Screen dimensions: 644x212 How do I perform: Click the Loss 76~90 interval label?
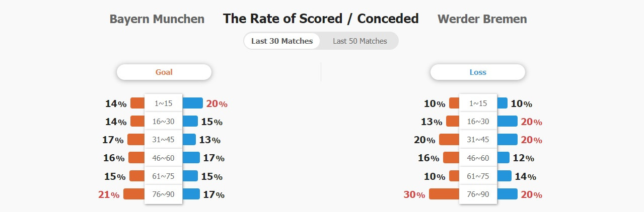(x=478, y=194)
